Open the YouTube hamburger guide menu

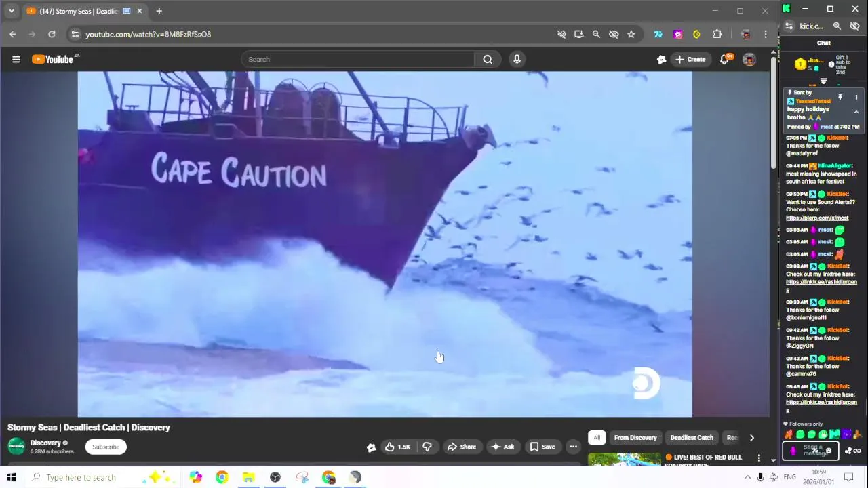tap(16, 59)
